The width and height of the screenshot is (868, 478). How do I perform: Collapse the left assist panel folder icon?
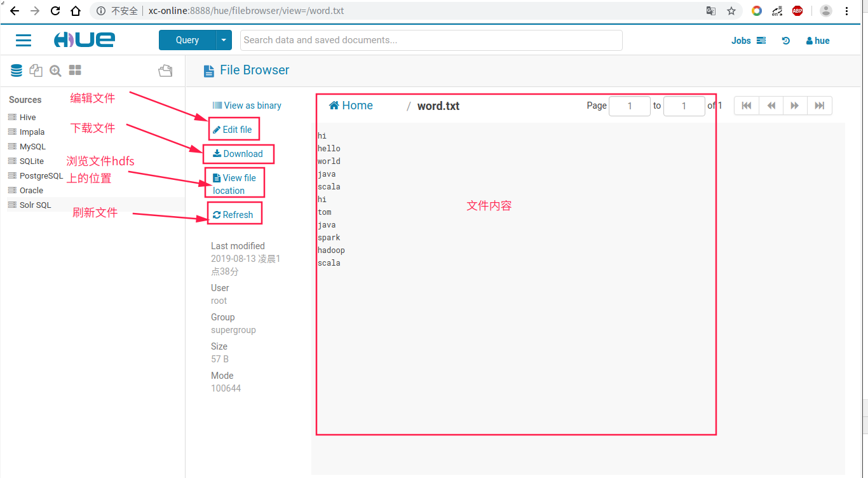click(x=165, y=71)
